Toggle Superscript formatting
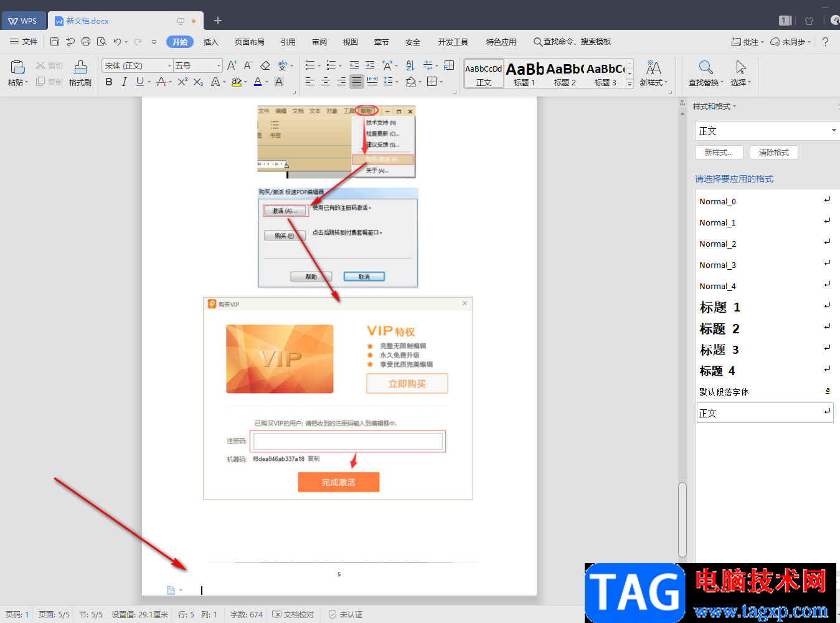Screen dimensions: 840x623 point(182,82)
